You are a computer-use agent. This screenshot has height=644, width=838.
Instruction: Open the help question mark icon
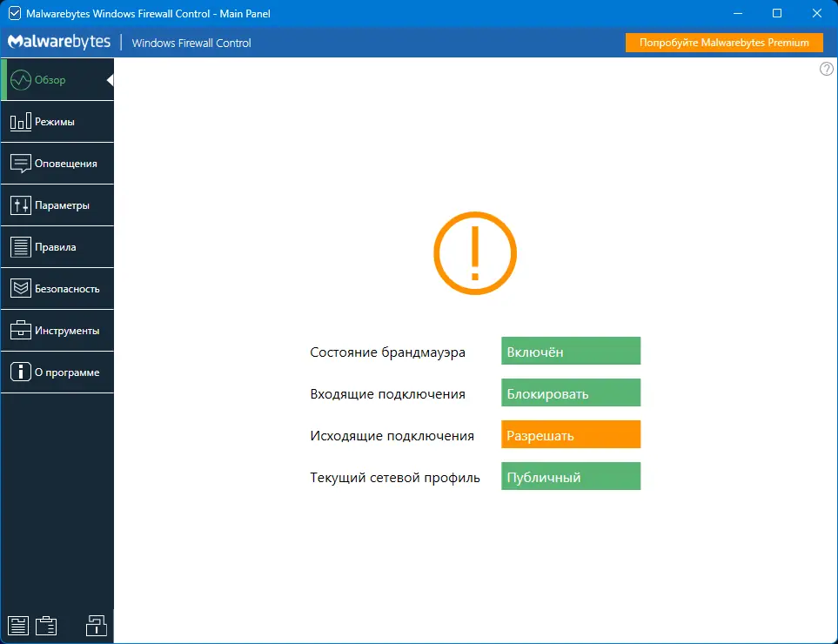coord(826,69)
